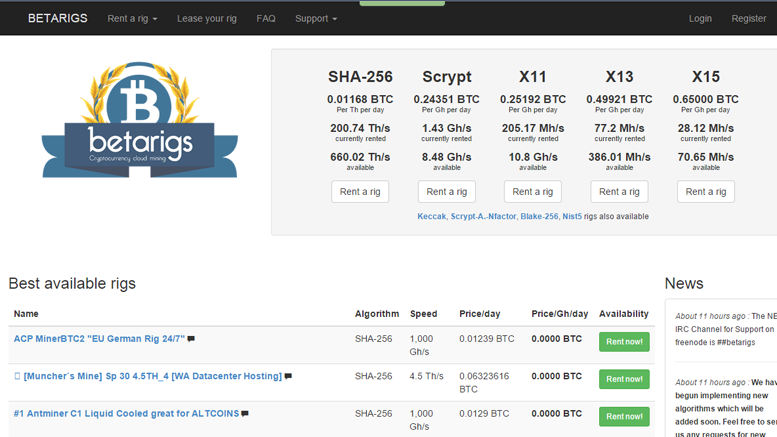Viewport: 777px width, 437px height.
Task: Click the BETARIGS brand home link
Action: click(x=57, y=18)
